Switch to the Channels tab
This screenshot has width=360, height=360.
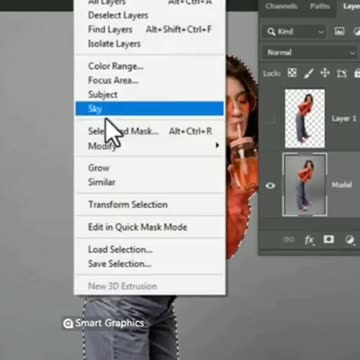coord(282,6)
